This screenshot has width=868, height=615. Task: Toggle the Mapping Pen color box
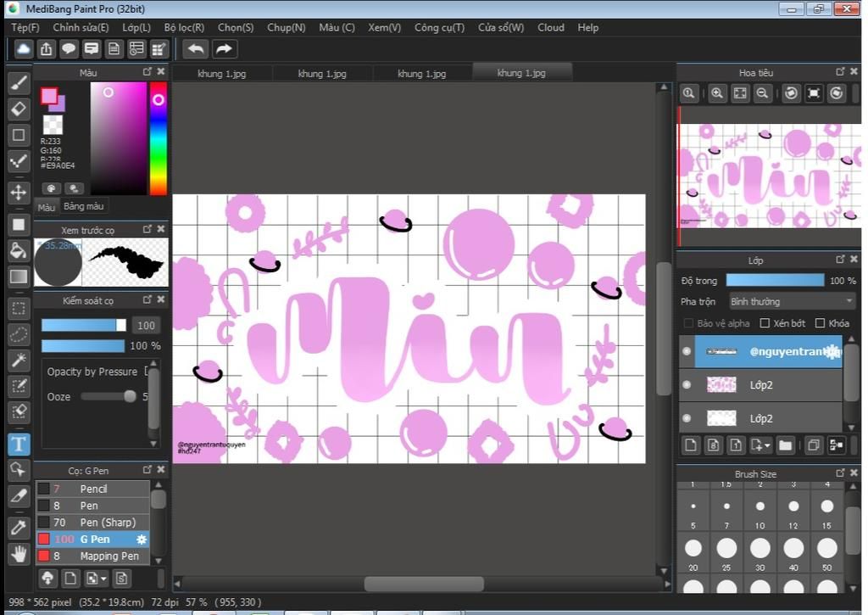[44, 556]
